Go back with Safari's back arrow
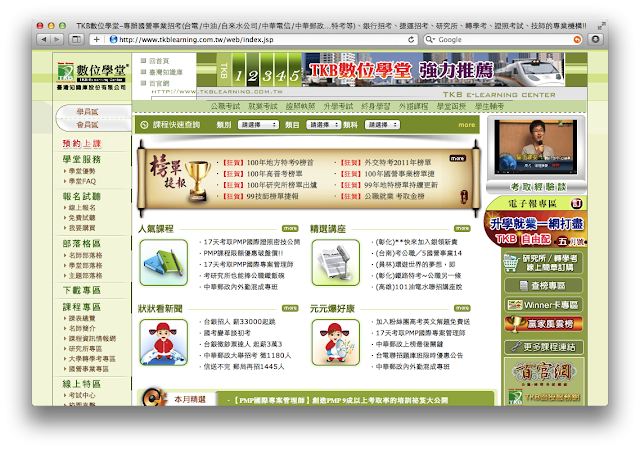 (44, 40)
